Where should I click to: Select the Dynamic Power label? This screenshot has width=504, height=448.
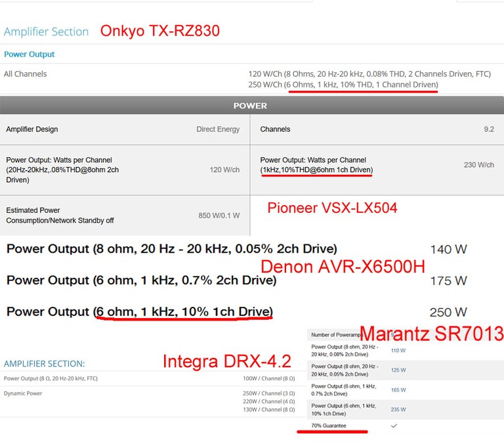pos(23,393)
